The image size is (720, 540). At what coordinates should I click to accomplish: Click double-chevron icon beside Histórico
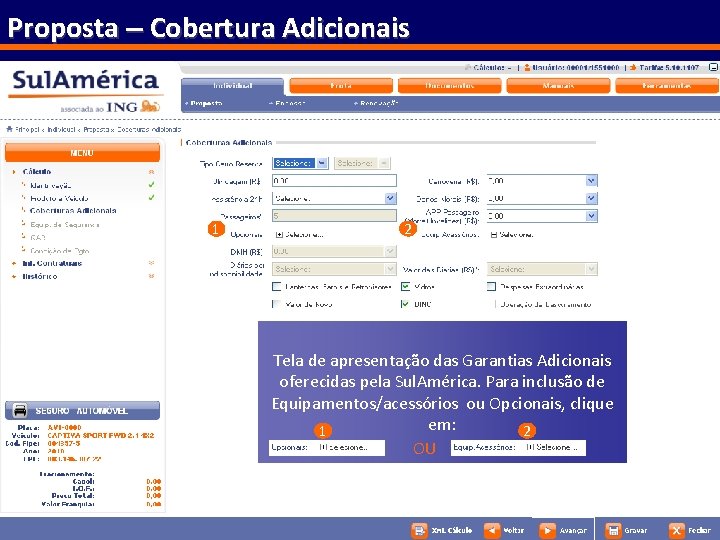(151, 276)
